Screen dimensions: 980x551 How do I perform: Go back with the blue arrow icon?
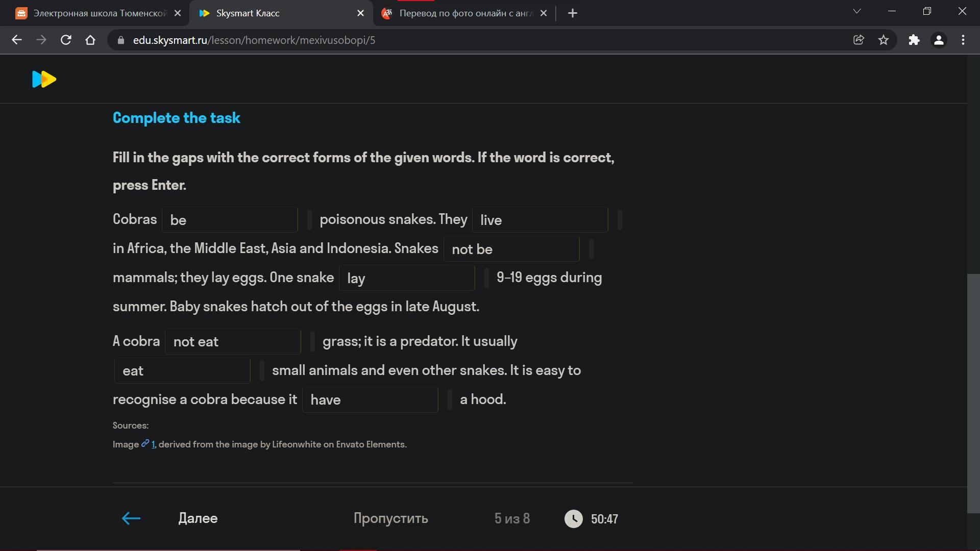(x=131, y=518)
